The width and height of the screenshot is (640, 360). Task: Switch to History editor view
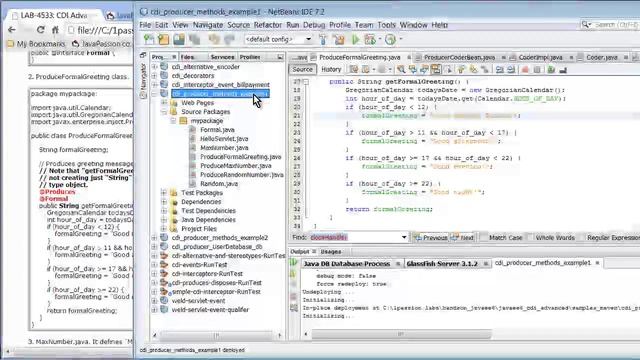[x=331, y=69]
